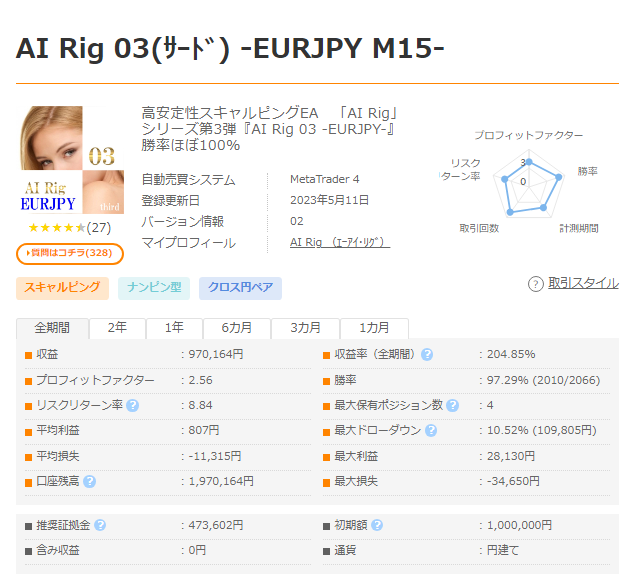The height and width of the screenshot is (581, 638).
Task: Click the プロフィットファクター value 2.56
Action: coord(200,380)
